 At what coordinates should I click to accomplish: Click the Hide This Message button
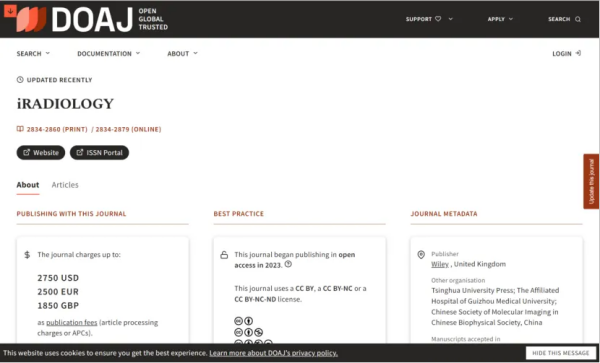[561, 353]
